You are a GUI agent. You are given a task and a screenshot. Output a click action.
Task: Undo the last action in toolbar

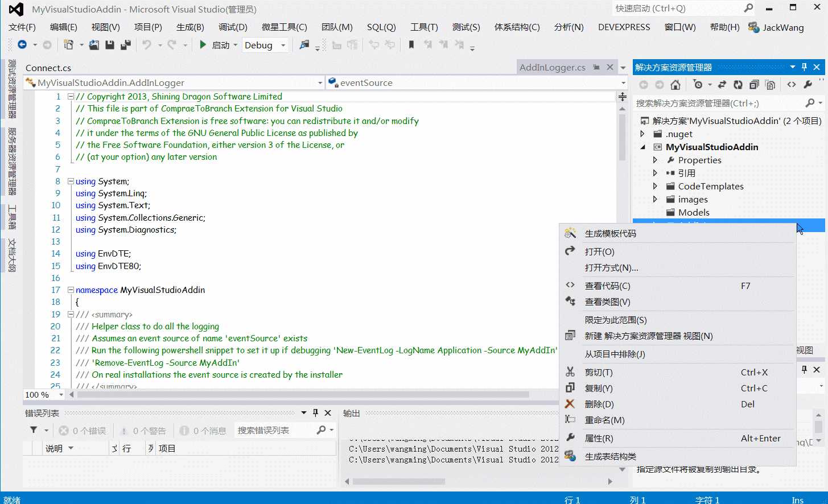click(147, 44)
